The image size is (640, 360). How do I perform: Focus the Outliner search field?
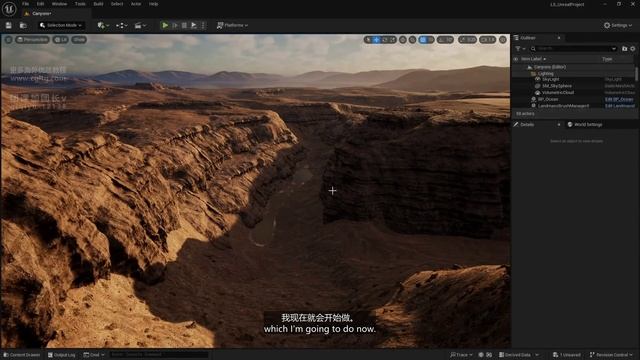[574, 49]
